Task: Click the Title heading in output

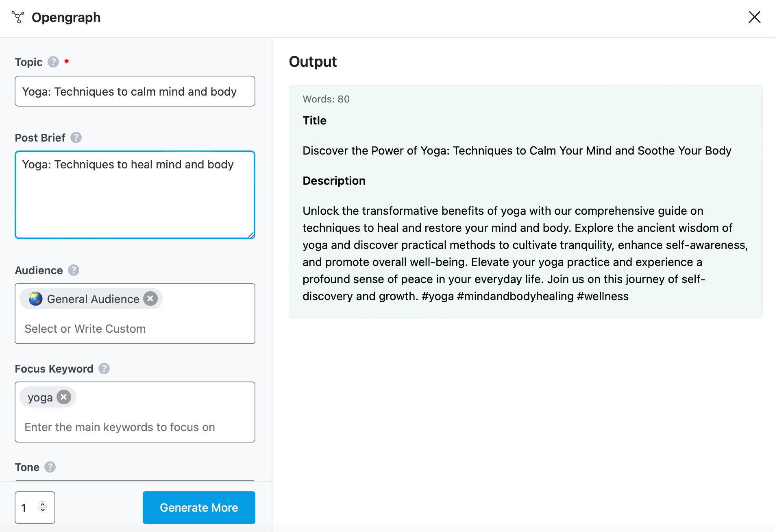Action: (314, 120)
